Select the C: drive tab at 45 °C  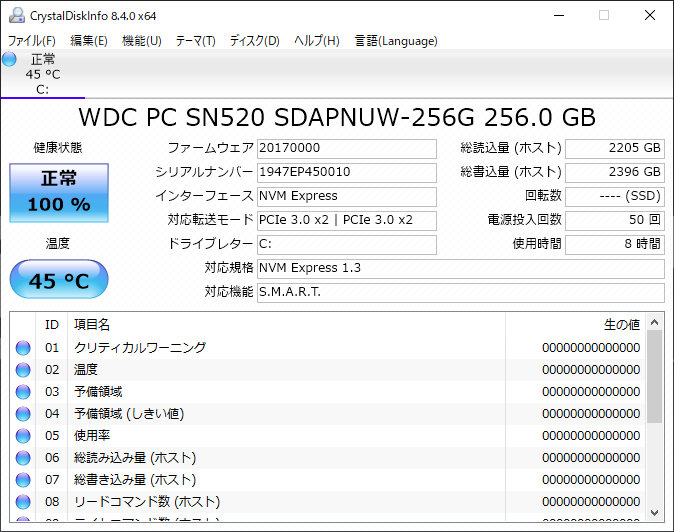(x=43, y=74)
